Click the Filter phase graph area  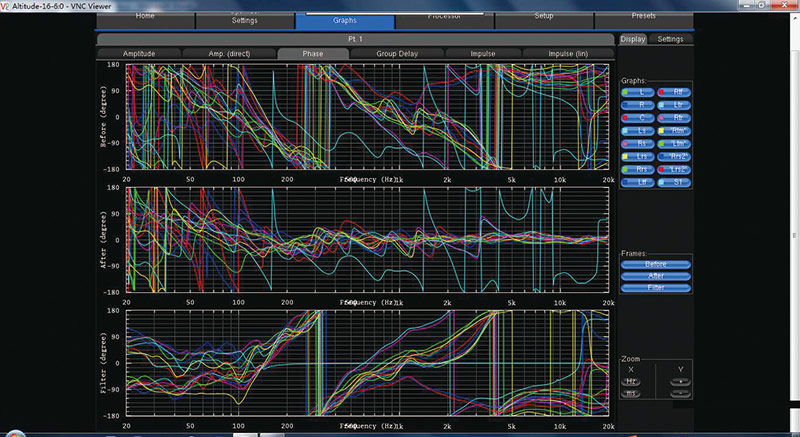[367, 363]
